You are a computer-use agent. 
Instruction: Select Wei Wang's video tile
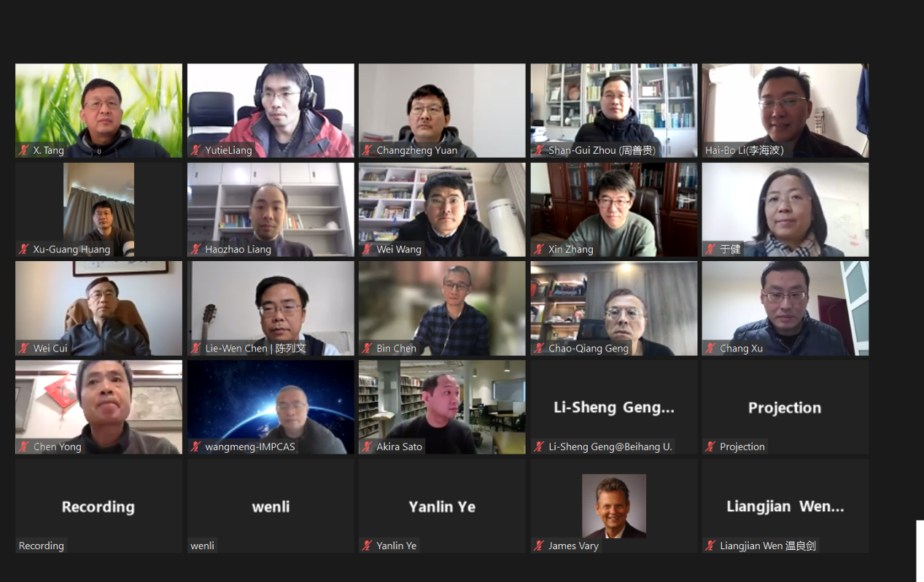coord(442,209)
